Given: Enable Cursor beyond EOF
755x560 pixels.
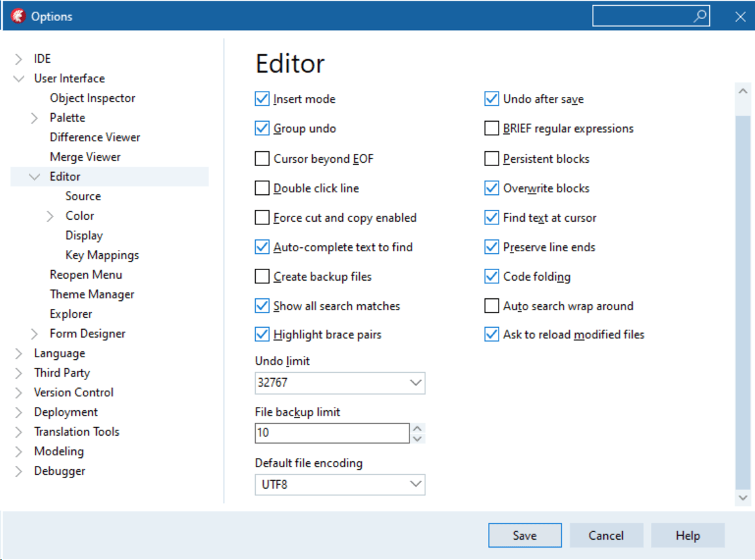Looking at the screenshot, I should click(261, 158).
